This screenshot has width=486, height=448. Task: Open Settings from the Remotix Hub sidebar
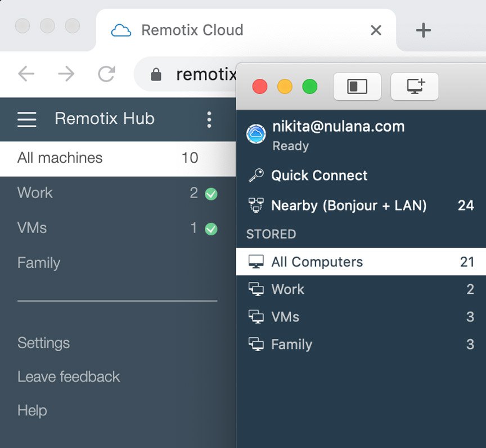tap(43, 343)
